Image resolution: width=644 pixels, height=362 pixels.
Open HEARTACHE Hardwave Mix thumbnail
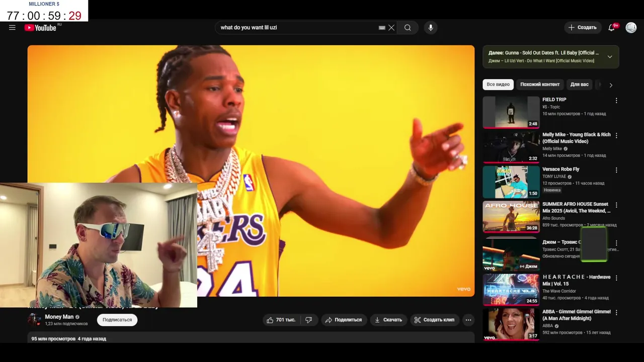click(511, 289)
